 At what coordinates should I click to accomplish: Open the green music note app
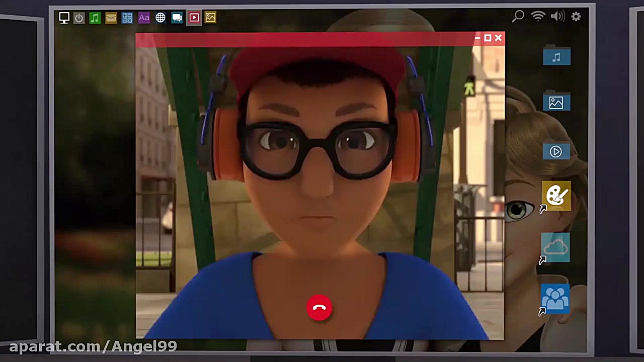(95, 18)
